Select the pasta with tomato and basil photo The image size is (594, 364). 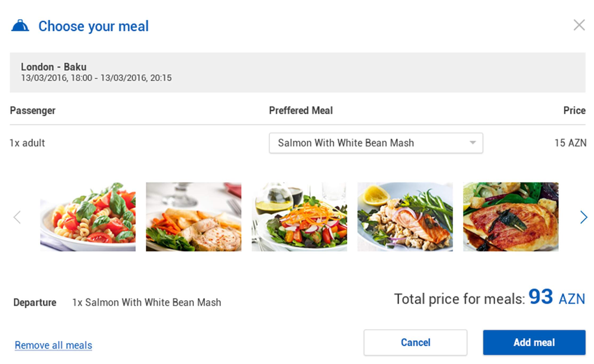(88, 217)
